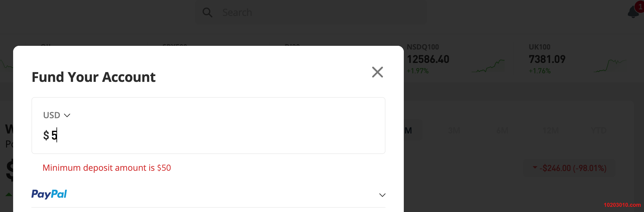The image size is (644, 212).
Task: Expand the PayPal payment method chevron
Action: coord(382,195)
